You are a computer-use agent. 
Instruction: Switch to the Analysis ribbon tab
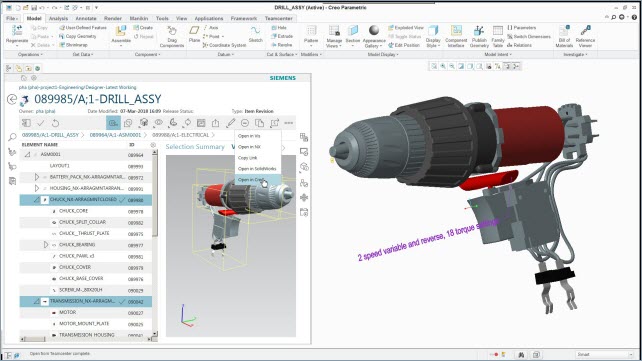tap(59, 18)
